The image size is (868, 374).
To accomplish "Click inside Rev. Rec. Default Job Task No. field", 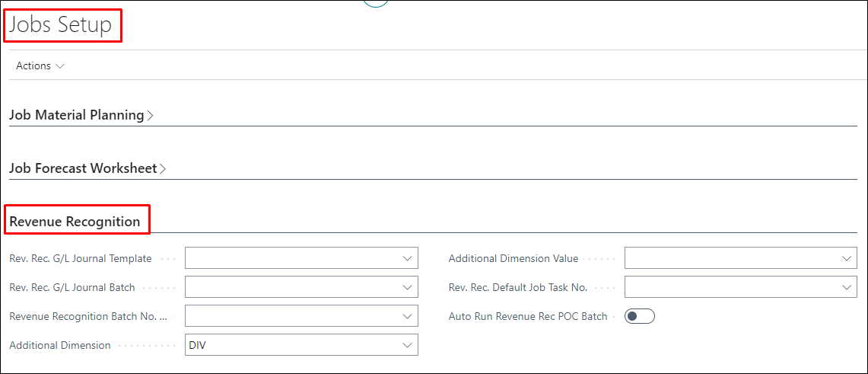I will tap(732, 287).
